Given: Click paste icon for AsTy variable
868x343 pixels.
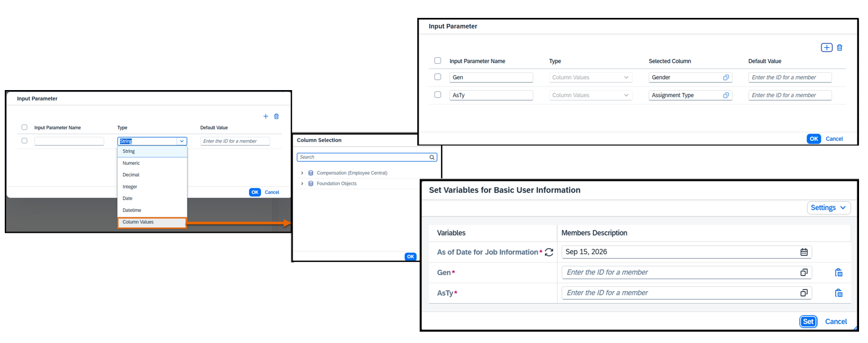Looking at the screenshot, I should [x=839, y=293].
